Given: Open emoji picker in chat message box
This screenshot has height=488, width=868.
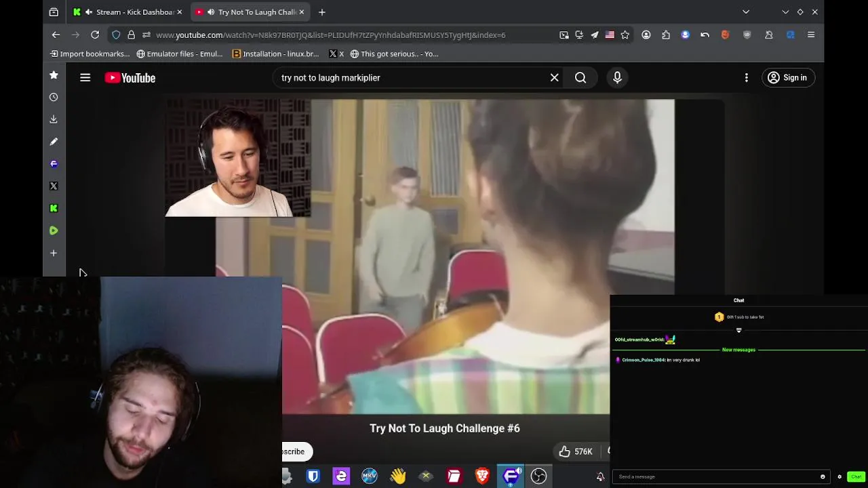Looking at the screenshot, I should (823, 476).
